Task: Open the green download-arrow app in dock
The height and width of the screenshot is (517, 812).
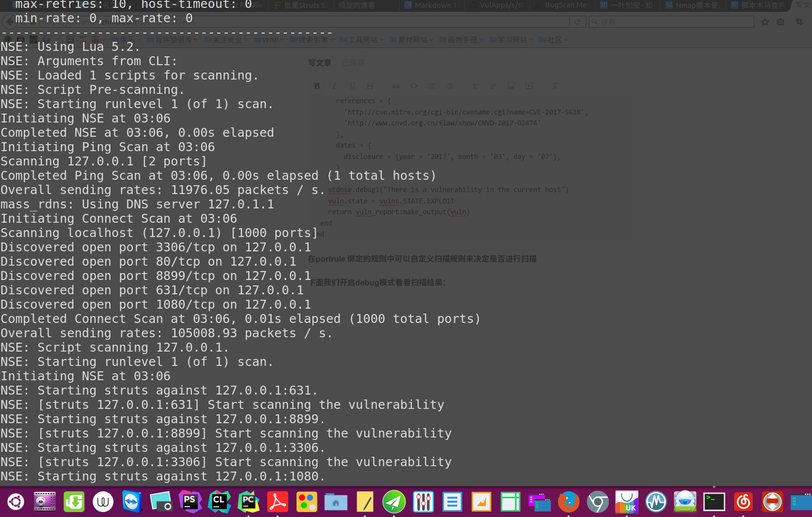Action: coord(74,502)
